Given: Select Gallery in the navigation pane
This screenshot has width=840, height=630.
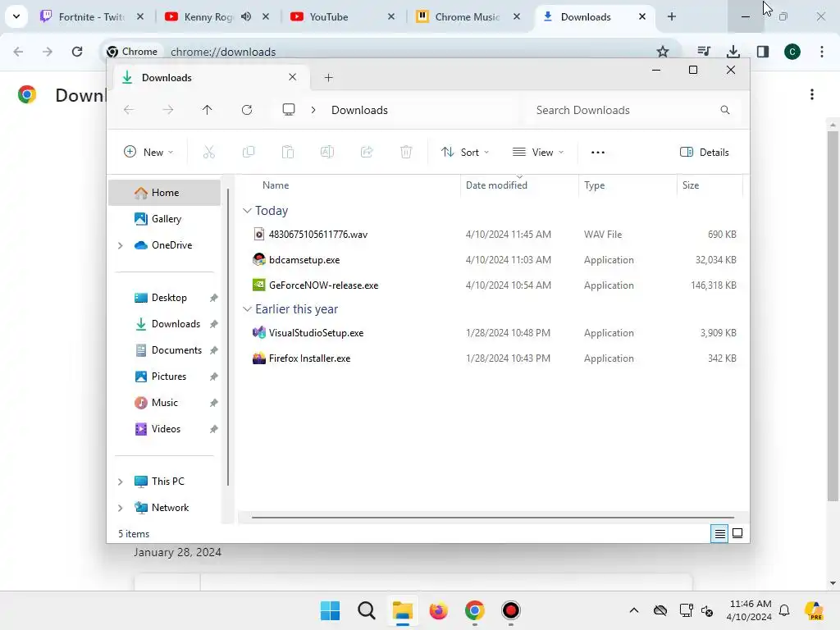Looking at the screenshot, I should (166, 218).
